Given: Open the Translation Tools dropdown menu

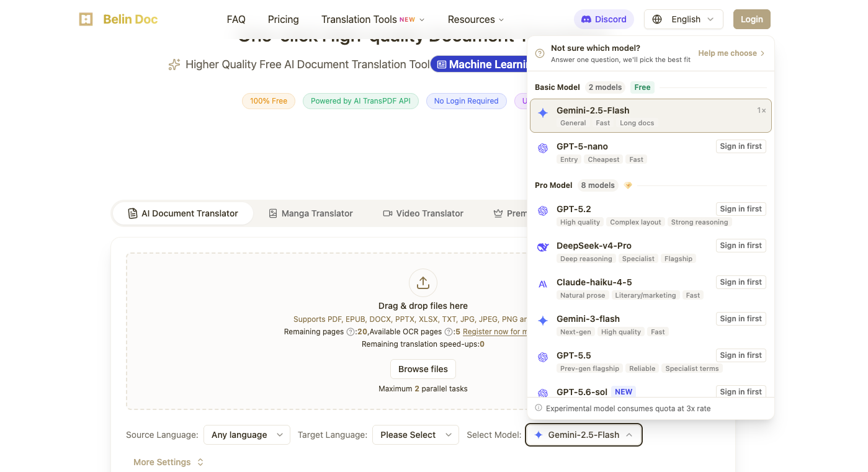Looking at the screenshot, I should [373, 19].
